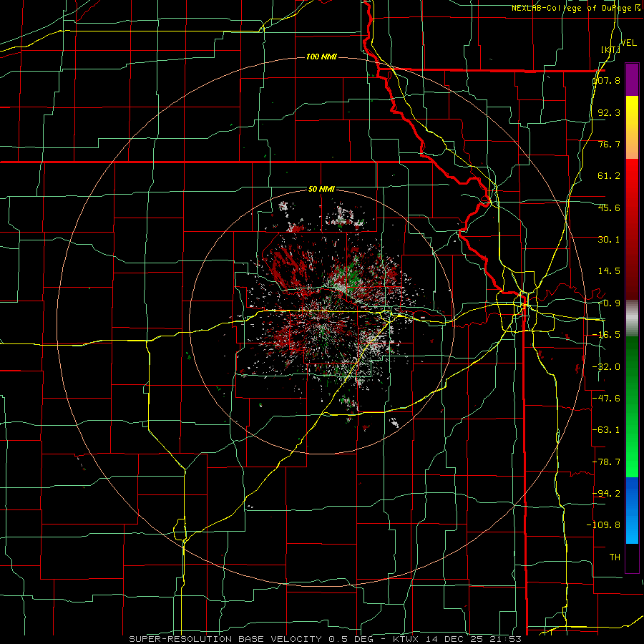Pick the blue segment of the color bar
The height and width of the screenshot is (644, 644).
632,510
